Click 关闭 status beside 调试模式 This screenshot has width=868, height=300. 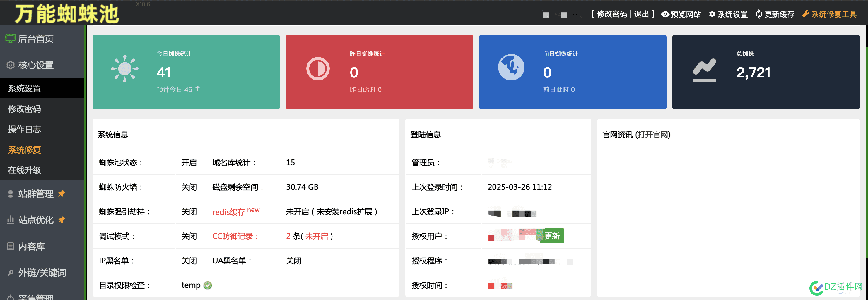[x=189, y=236]
